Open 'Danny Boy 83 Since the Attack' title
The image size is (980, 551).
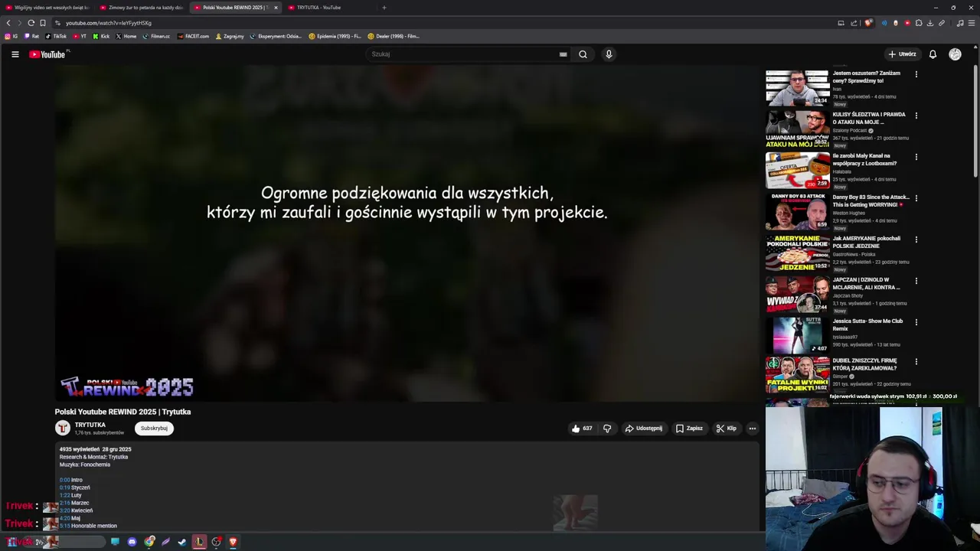[871, 201]
